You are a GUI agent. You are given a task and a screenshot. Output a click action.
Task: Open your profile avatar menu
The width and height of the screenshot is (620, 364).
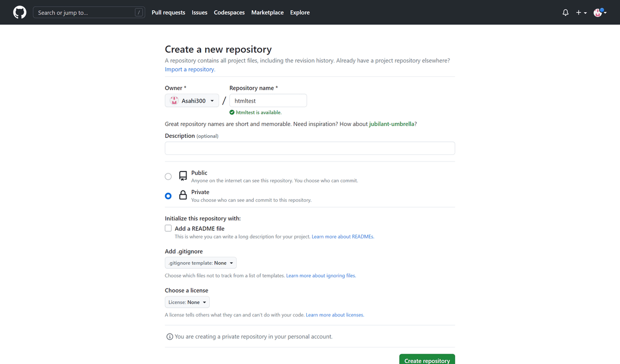pyautogui.click(x=598, y=12)
